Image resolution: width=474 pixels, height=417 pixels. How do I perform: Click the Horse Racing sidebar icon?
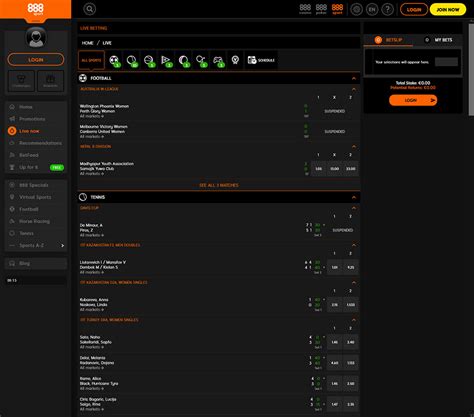coord(12,221)
